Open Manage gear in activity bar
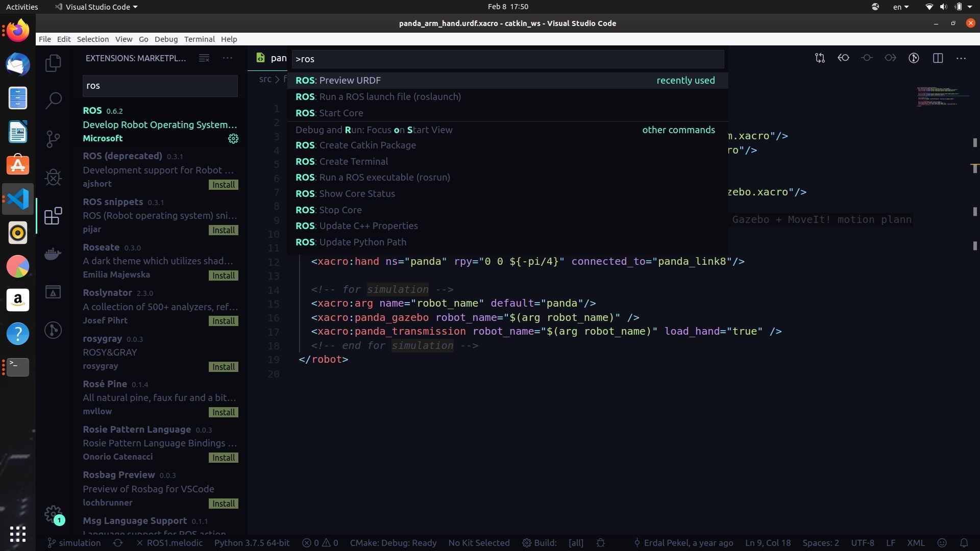The width and height of the screenshot is (980, 551). (53, 514)
